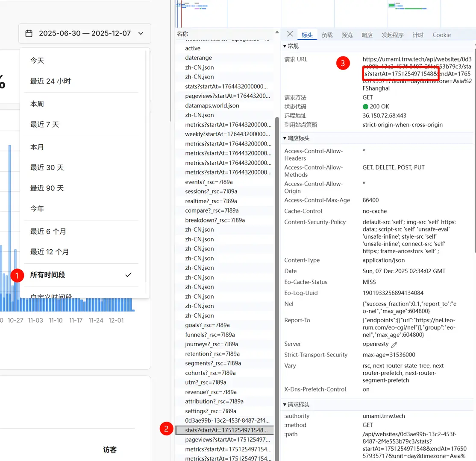The image size is (476, 461).
Task: Open the 预览 tab
Action: click(x=347, y=35)
